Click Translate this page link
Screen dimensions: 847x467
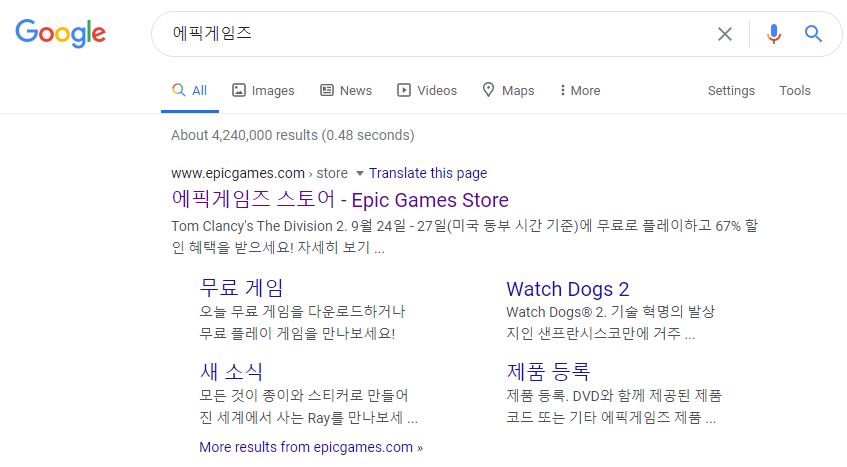click(x=428, y=173)
